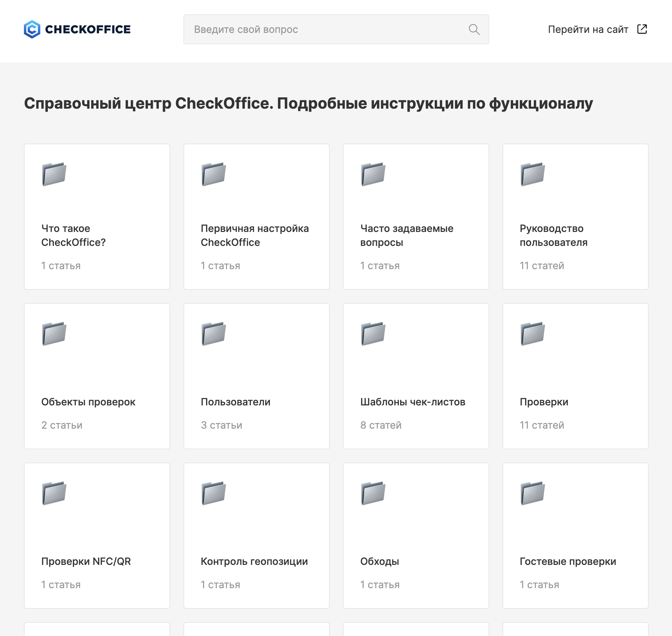Click '8 статей' under Шаблоны чек-листов
This screenshot has height=636, width=672.
tap(381, 425)
